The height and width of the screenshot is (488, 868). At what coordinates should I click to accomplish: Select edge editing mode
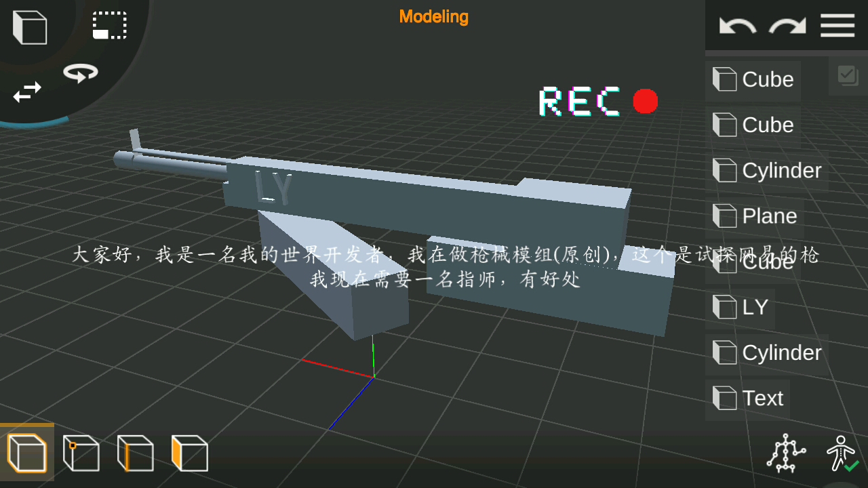point(135,453)
